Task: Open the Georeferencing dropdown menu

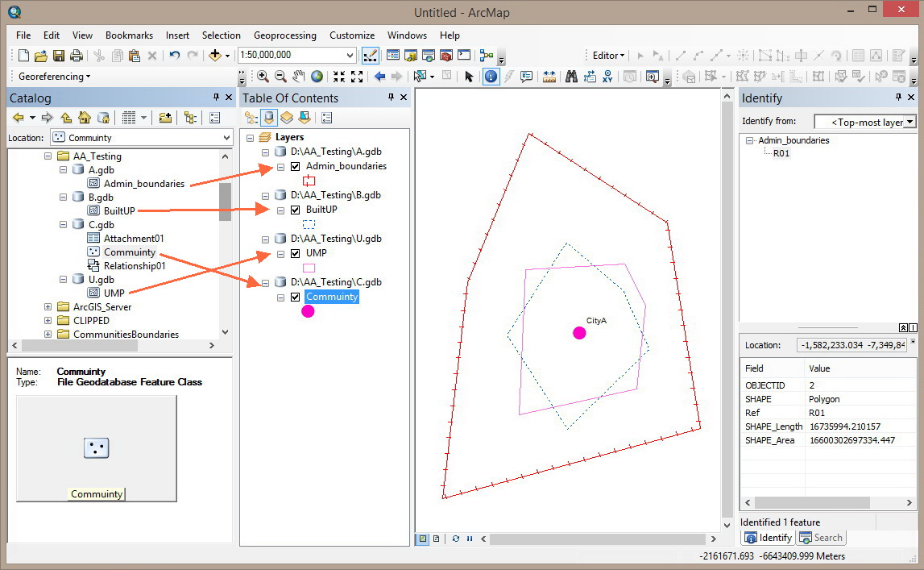Action: pos(54,77)
